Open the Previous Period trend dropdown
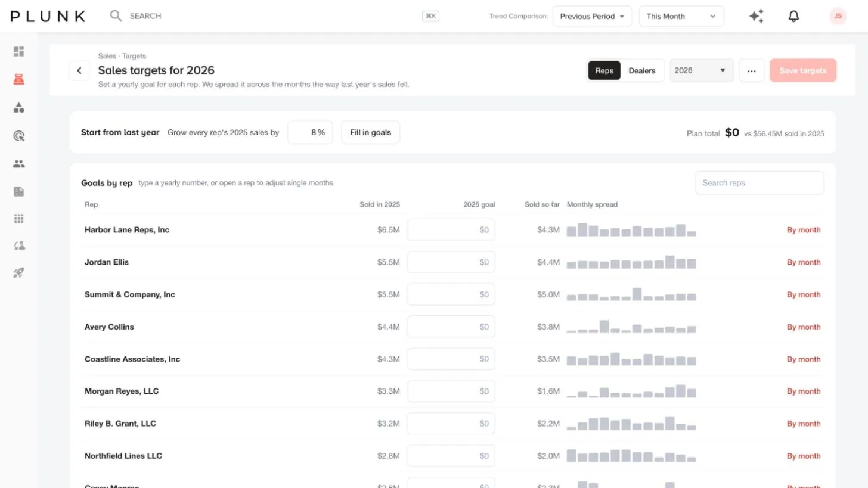The height and width of the screenshot is (488, 868). tap(592, 16)
